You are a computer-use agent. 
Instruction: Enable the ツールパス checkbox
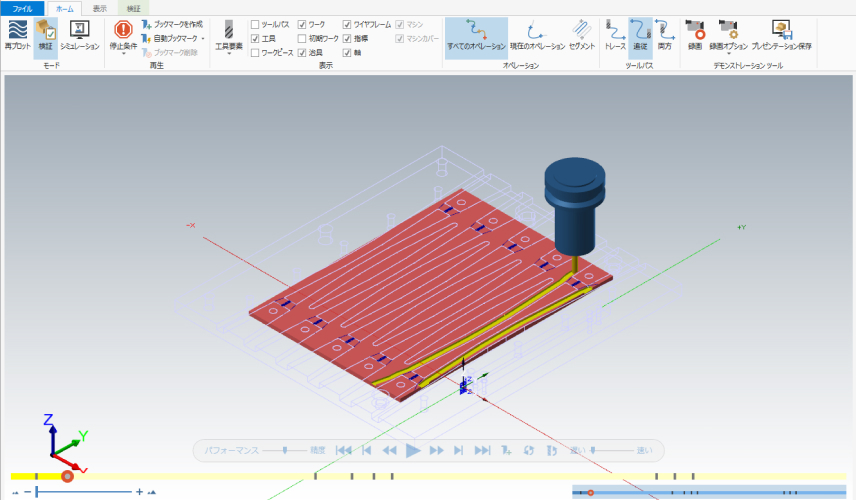[x=255, y=23]
